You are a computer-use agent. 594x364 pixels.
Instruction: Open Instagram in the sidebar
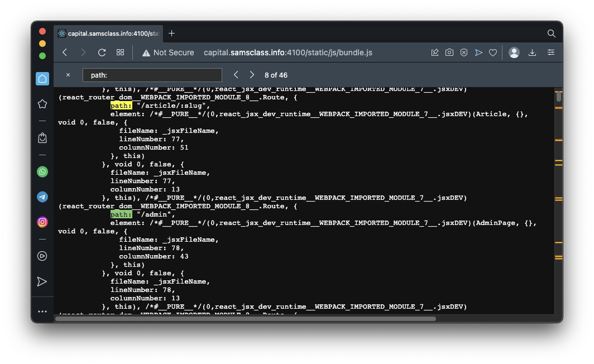coord(42,222)
